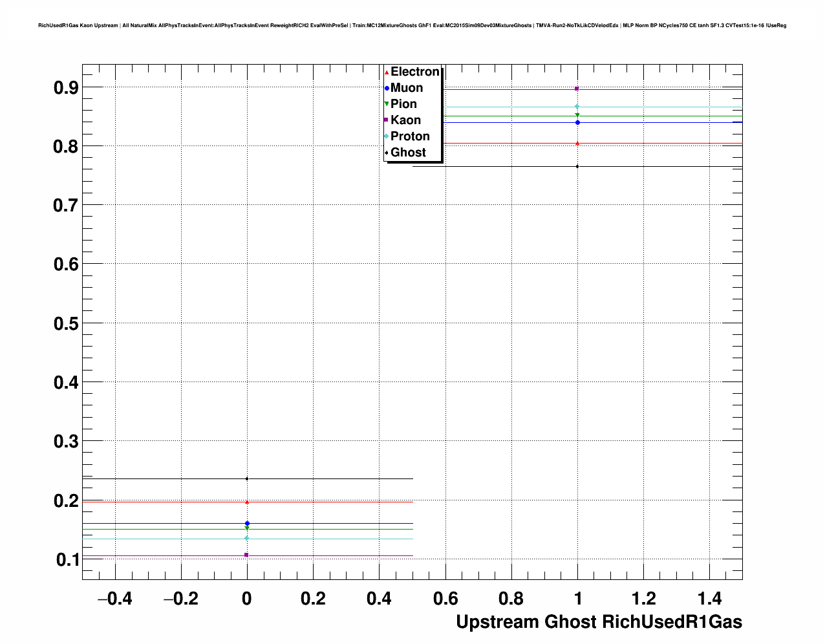Click the blue Muon circle marker in legend

tap(387, 88)
